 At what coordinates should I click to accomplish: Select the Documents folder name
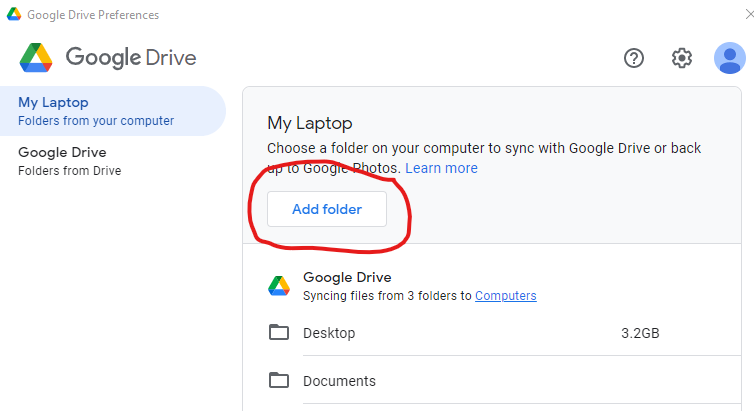pyautogui.click(x=339, y=381)
